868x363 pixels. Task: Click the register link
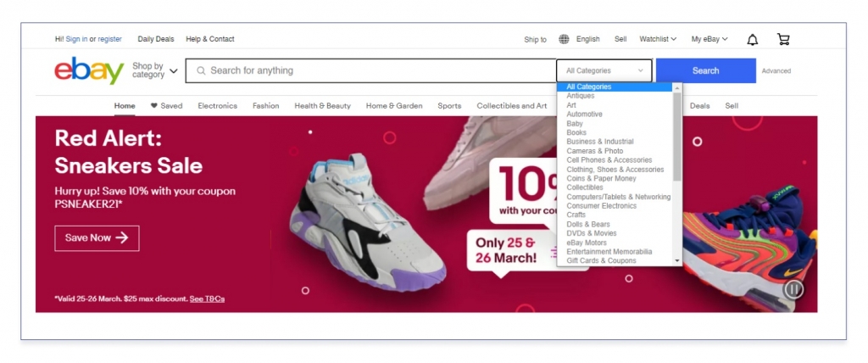pos(109,39)
